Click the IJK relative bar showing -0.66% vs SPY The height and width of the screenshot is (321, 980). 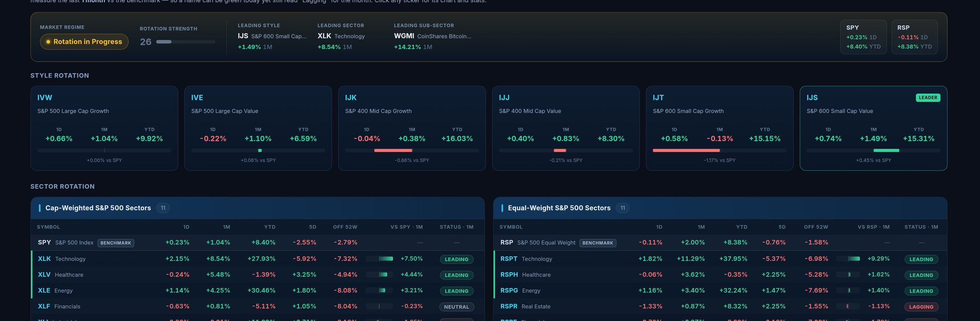point(412,151)
